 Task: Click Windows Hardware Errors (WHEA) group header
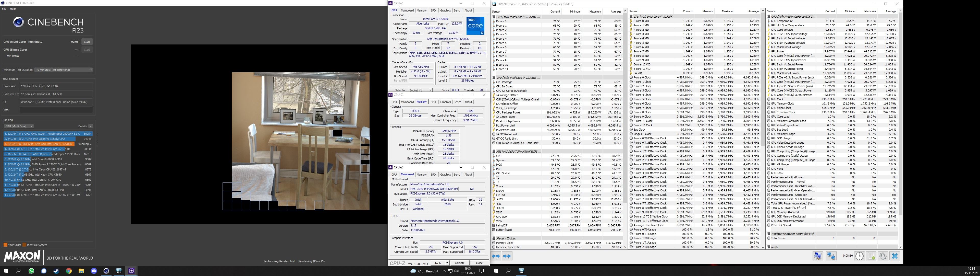832,234
